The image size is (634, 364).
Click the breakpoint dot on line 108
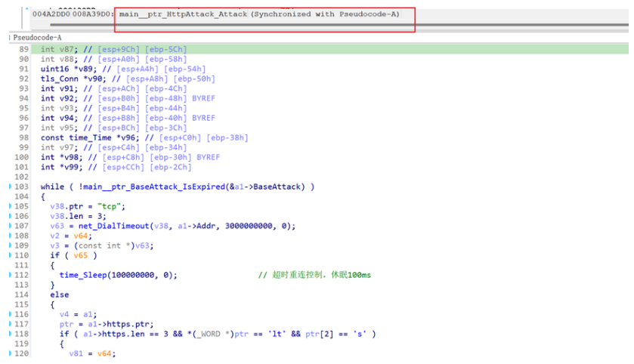tap(10, 236)
